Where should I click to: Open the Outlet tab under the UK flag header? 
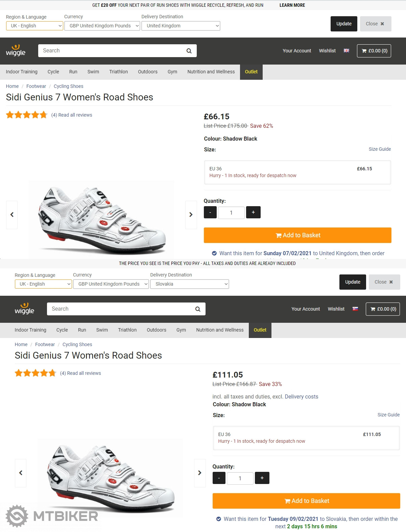tap(251, 72)
